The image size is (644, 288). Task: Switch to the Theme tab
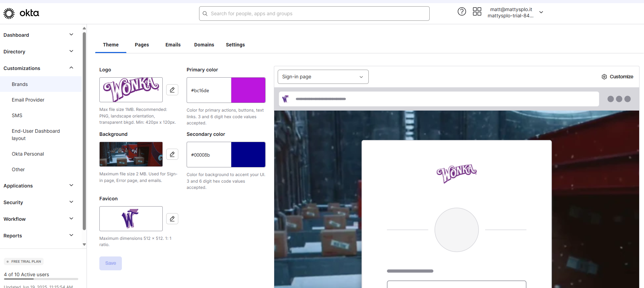click(111, 45)
